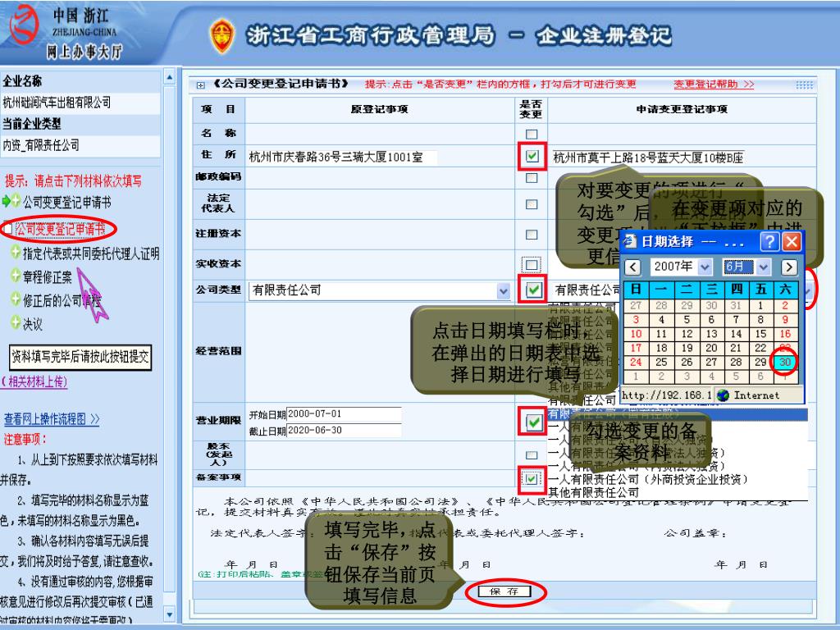Click the Internet globe icon in status bar
Viewport: 840px width, 630px height.
click(x=723, y=395)
